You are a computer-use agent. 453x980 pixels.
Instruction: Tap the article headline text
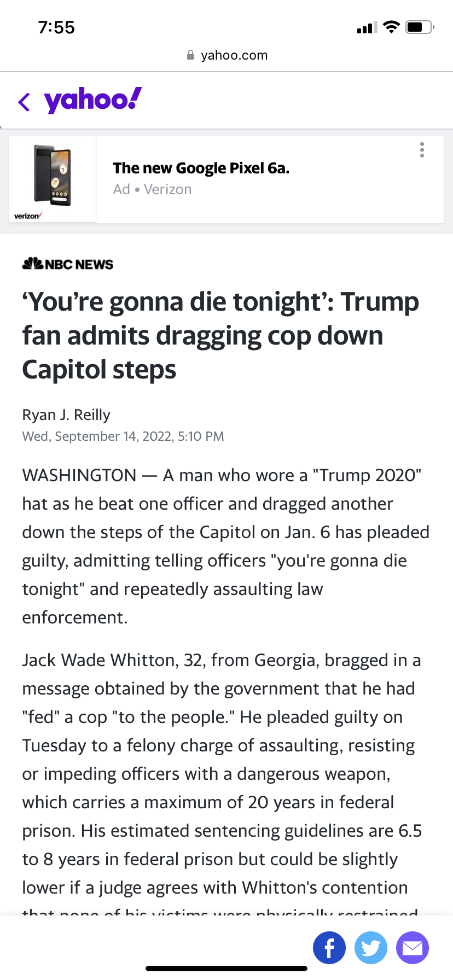[x=220, y=335]
